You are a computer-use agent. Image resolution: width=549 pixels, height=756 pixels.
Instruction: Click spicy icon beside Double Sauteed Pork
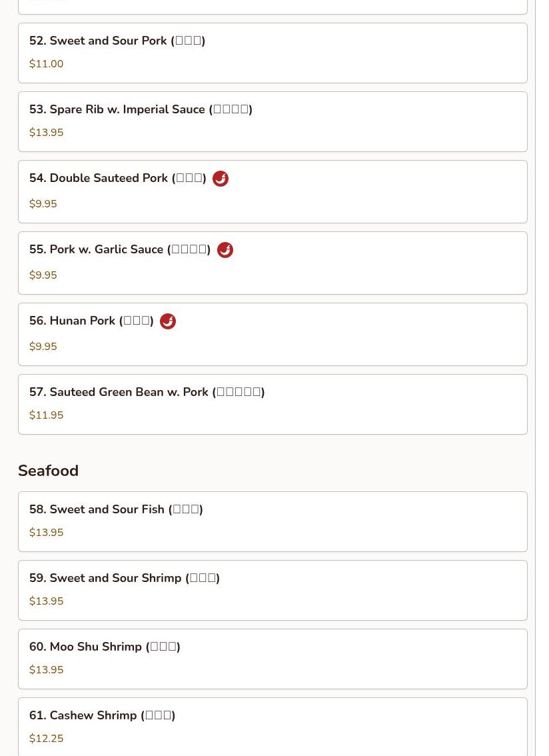coord(221,179)
